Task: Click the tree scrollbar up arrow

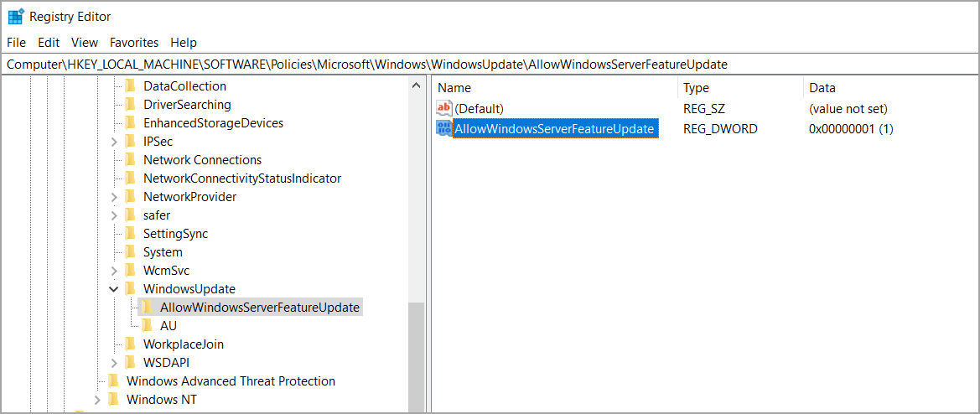Action: click(x=417, y=85)
